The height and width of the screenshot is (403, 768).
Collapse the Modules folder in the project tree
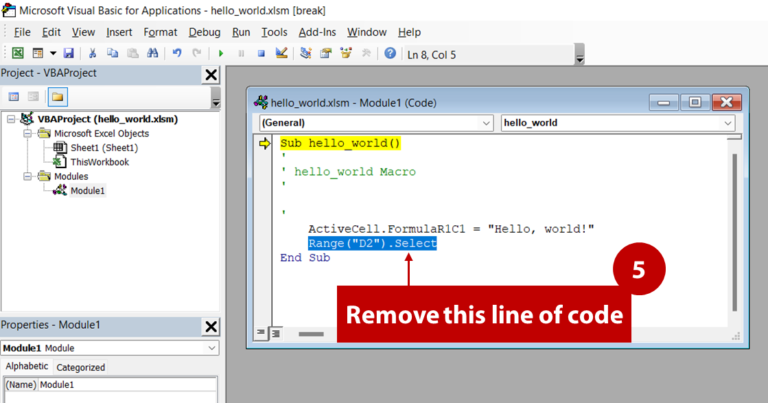[x=29, y=176]
